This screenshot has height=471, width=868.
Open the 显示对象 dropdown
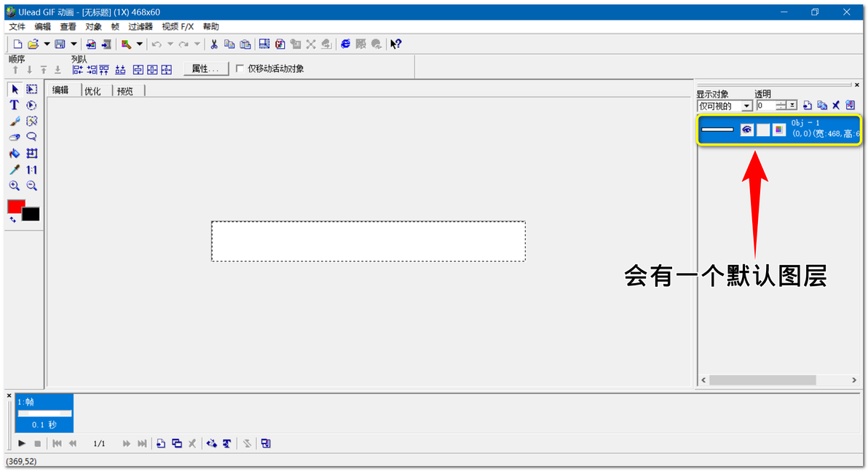tap(725, 106)
